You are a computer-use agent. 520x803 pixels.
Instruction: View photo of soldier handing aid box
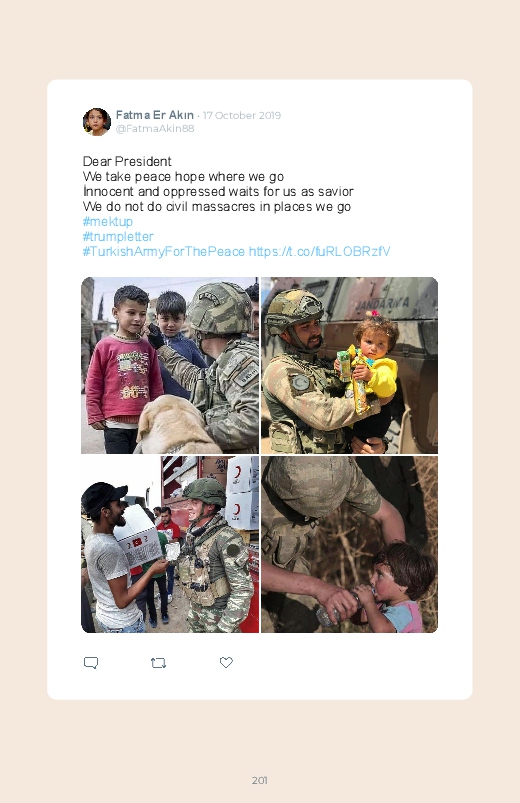pyautogui.click(x=170, y=544)
